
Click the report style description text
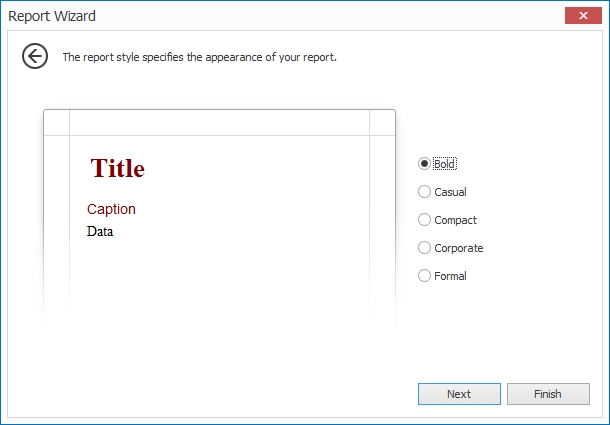coord(199,57)
